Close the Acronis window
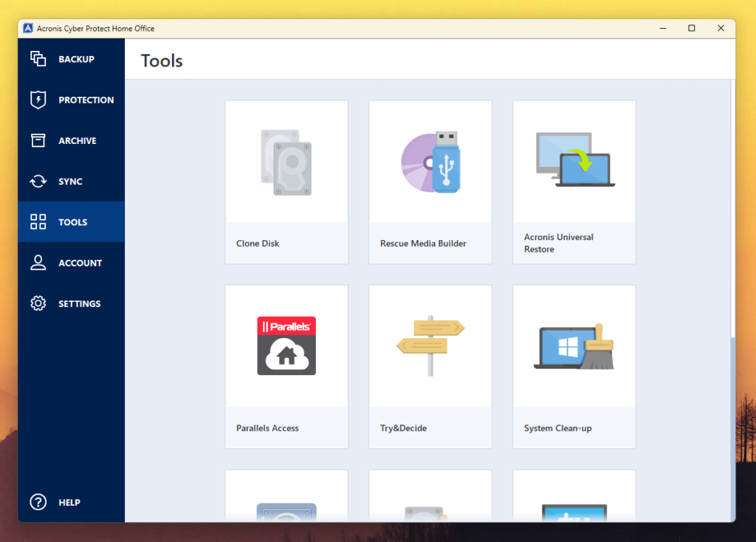This screenshot has width=756, height=542. 721,29
